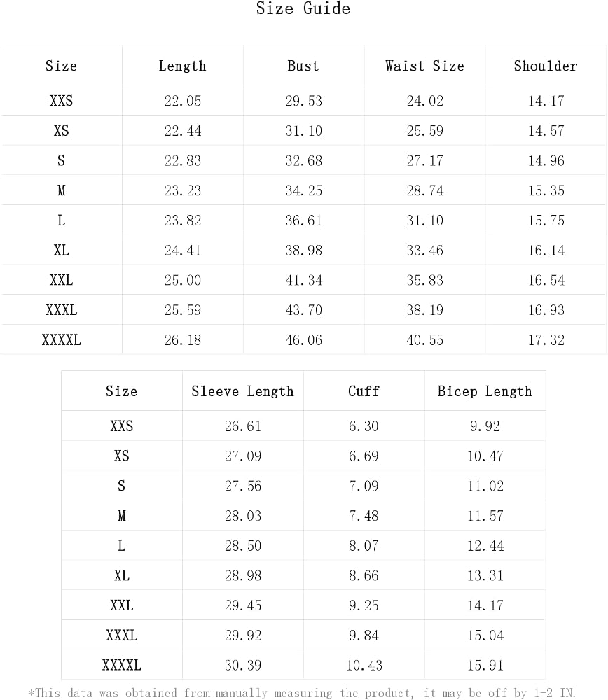The height and width of the screenshot is (700, 608).
Task: Click shoulder value 17.32
Action: [x=546, y=340]
